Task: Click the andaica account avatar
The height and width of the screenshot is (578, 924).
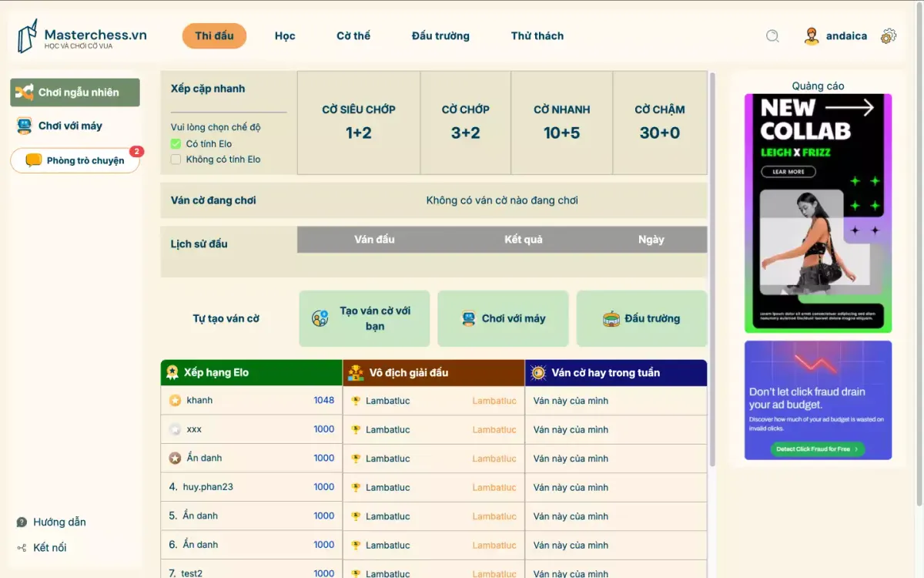Action: [811, 35]
